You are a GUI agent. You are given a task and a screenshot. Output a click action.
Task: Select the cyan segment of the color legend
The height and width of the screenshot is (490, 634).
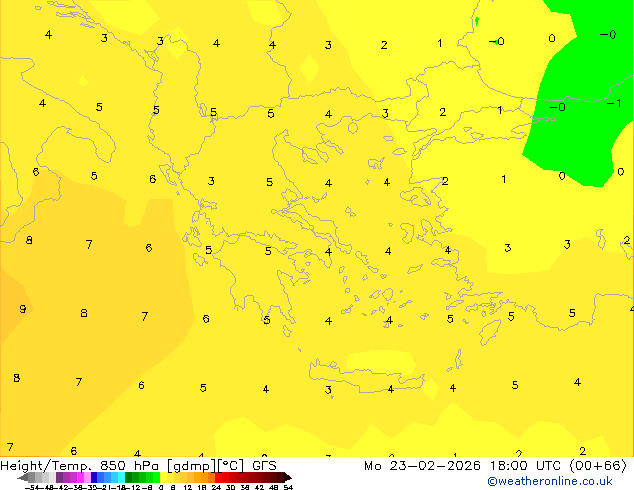[122, 477]
